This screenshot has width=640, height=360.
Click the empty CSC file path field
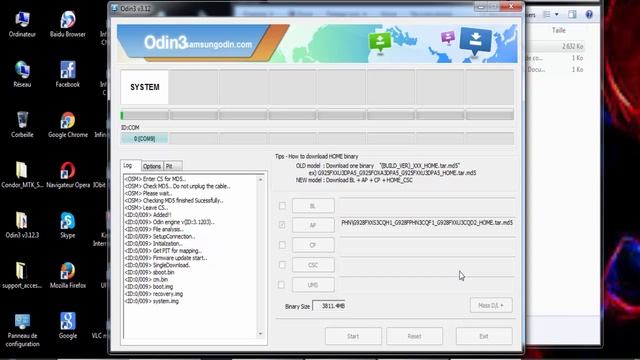click(x=427, y=263)
